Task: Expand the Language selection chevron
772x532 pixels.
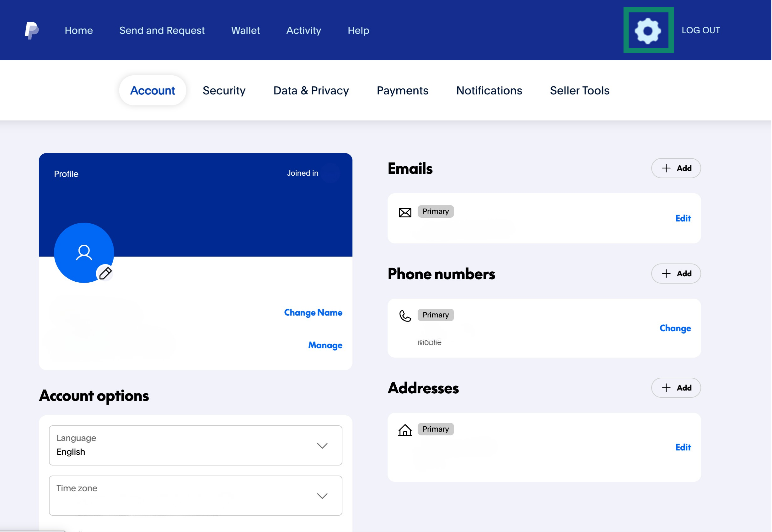Action: click(x=322, y=446)
